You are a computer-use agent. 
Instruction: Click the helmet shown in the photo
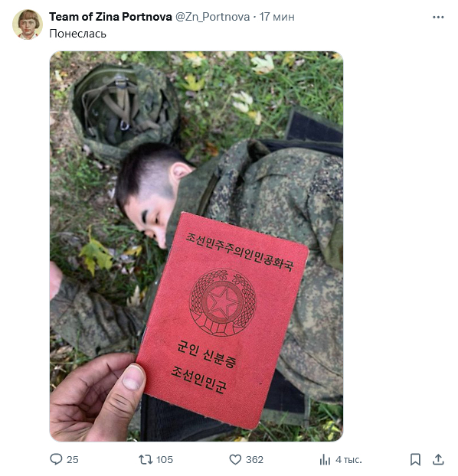pos(123,111)
